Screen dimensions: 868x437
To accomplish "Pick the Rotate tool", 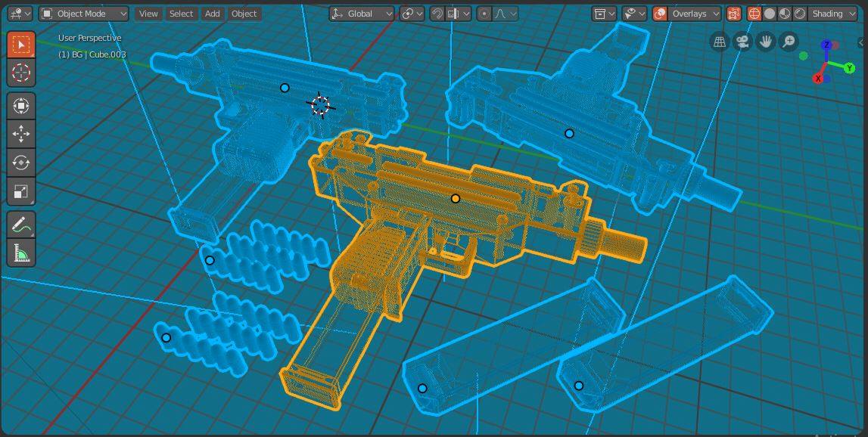I will [21, 163].
